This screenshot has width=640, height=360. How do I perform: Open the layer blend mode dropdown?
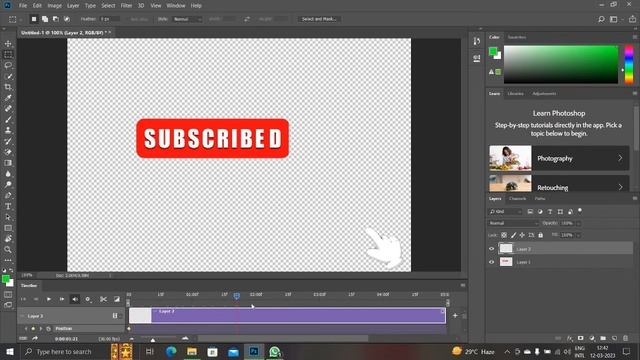click(x=513, y=223)
